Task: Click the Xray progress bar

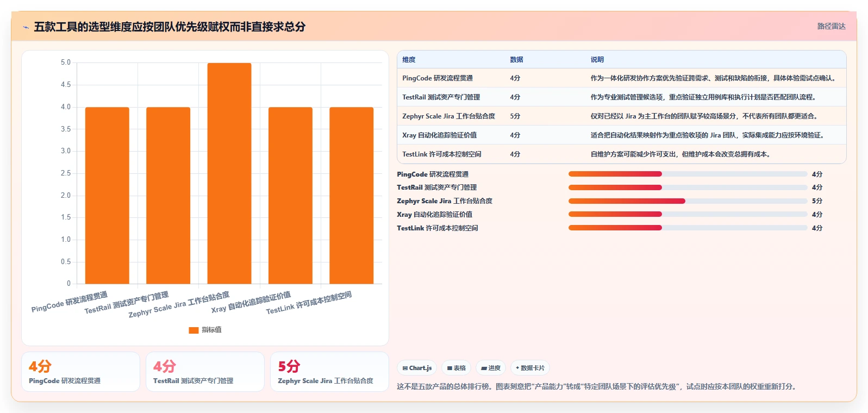Action: (x=688, y=215)
